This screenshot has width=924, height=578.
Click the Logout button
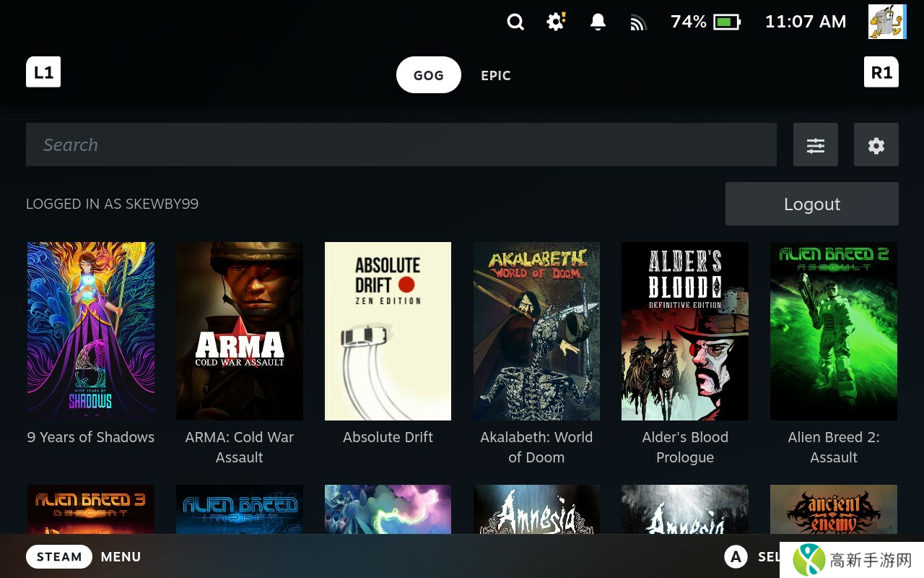coord(811,204)
